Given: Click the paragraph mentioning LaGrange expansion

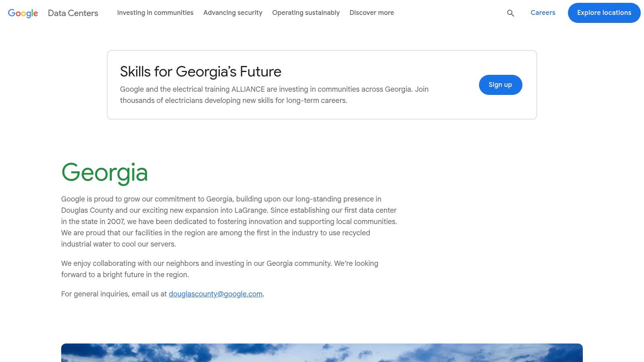Looking at the screenshot, I should click(x=229, y=222).
